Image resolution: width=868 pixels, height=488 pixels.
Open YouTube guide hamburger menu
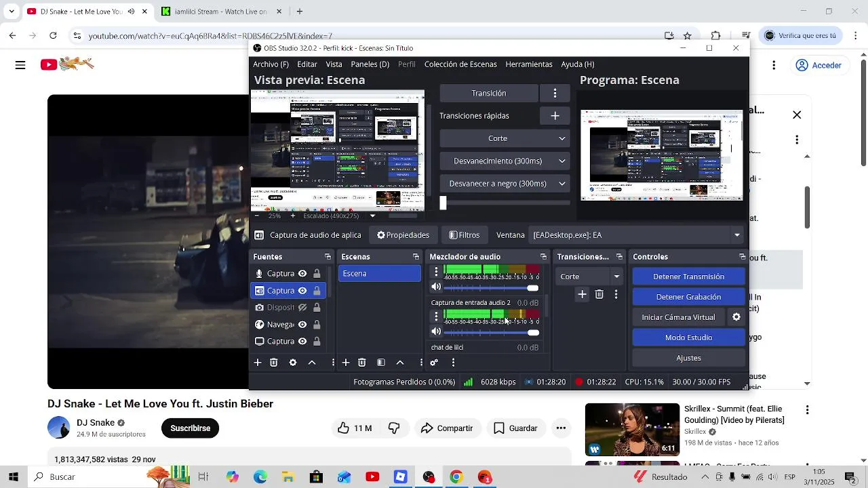click(x=20, y=65)
